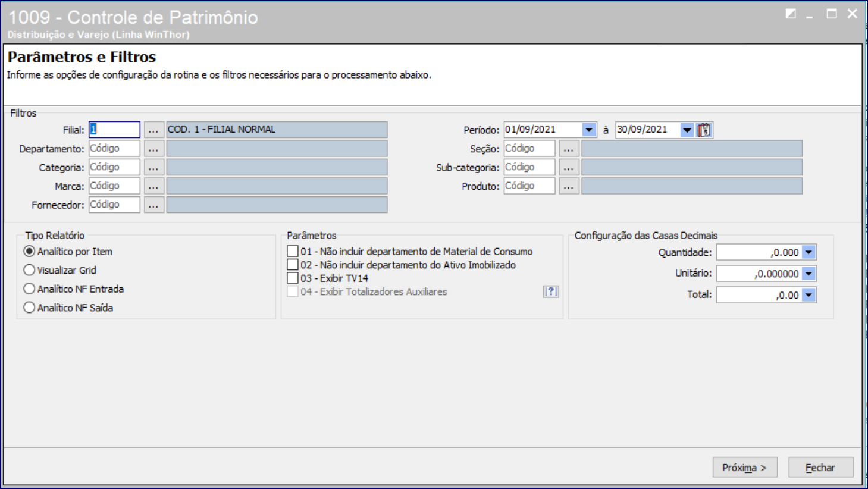Click the Categoria code field

(x=114, y=167)
